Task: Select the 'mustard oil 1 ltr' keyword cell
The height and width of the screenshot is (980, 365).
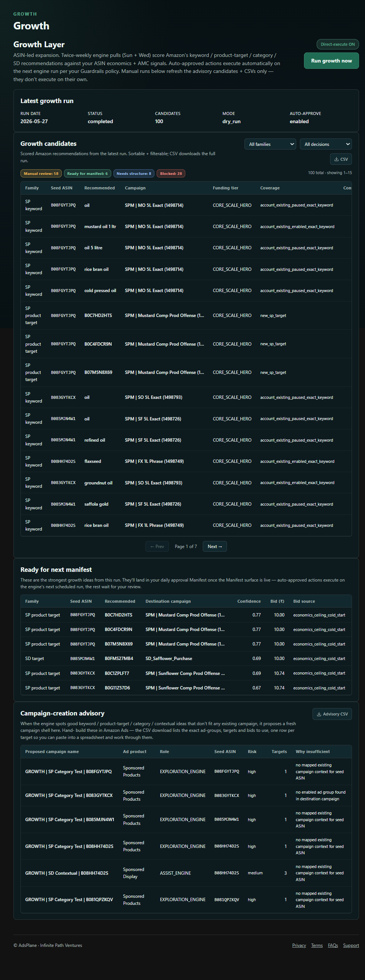Action: coord(100,226)
